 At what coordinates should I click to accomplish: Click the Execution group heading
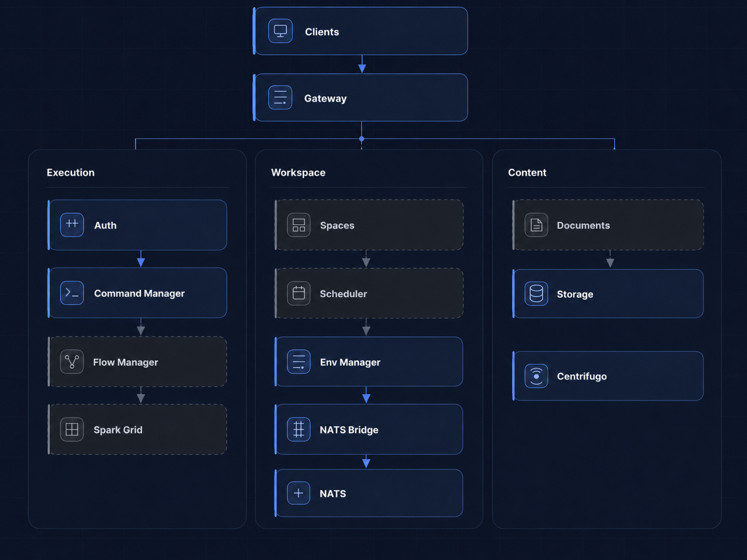(71, 172)
